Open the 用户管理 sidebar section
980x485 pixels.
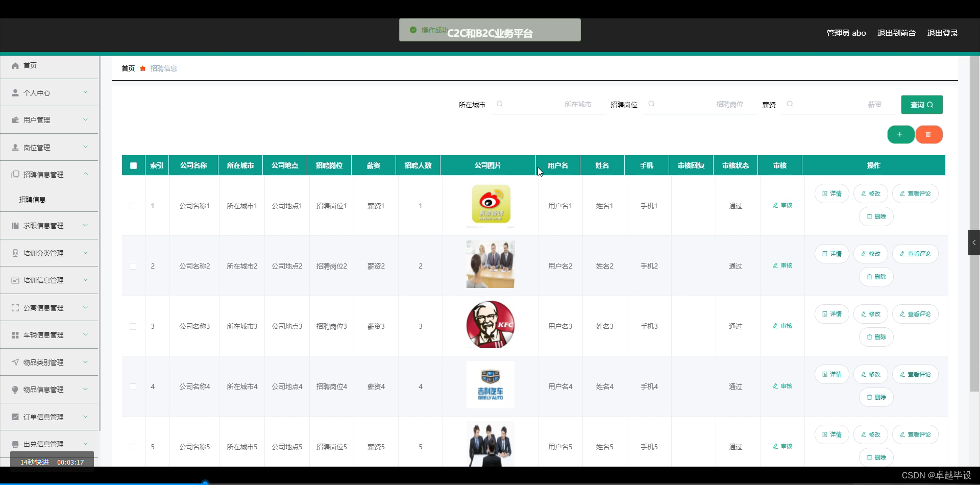pyautogui.click(x=36, y=119)
